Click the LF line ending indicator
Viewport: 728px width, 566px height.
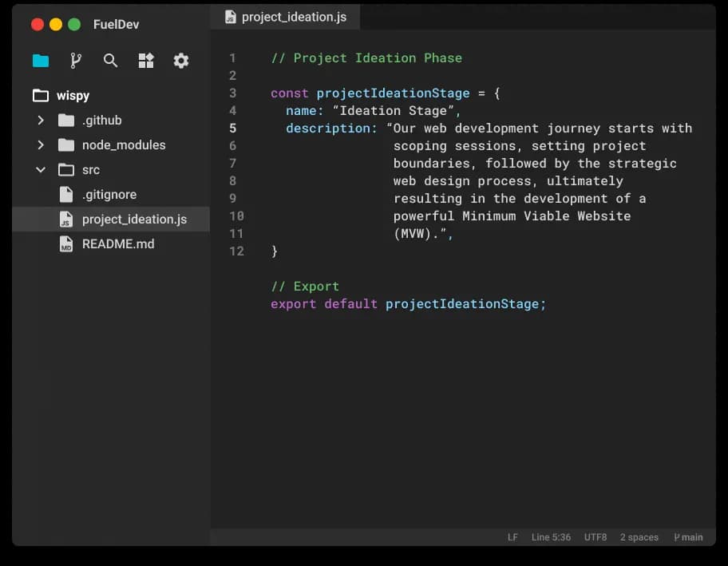pos(512,537)
